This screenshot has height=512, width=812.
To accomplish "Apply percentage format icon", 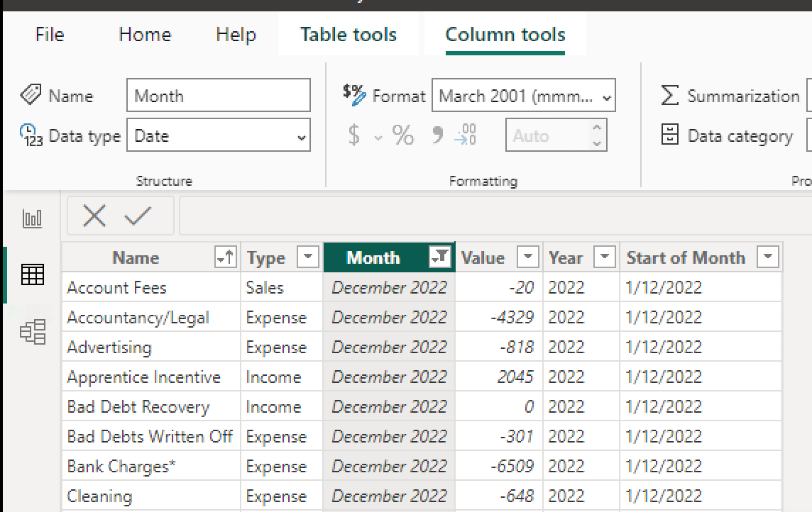I will point(402,135).
